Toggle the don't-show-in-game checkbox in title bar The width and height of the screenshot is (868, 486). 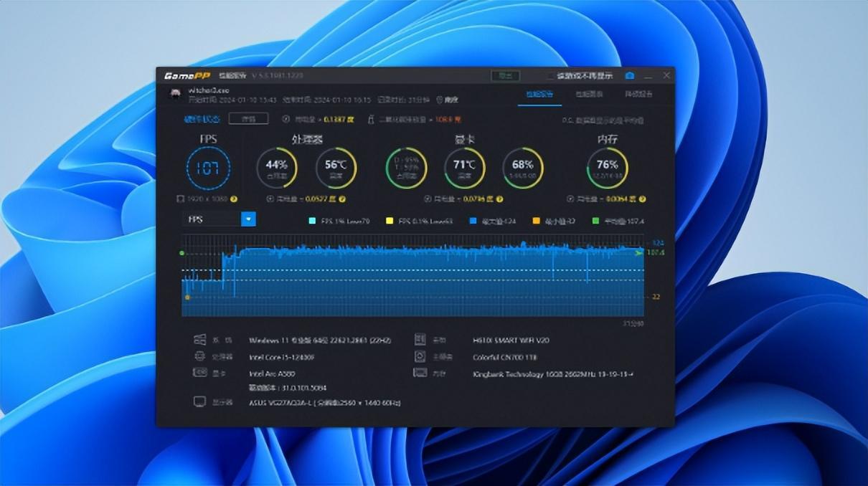tap(551, 76)
